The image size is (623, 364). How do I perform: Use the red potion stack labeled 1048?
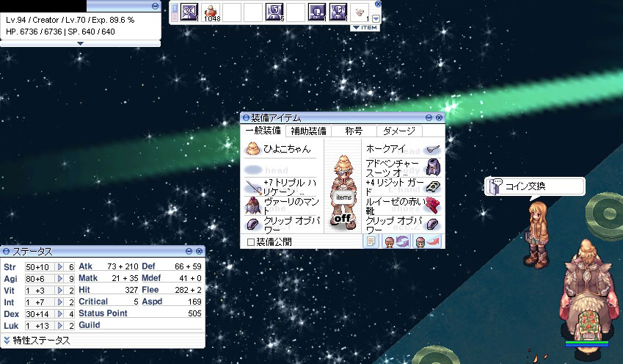pos(211,12)
